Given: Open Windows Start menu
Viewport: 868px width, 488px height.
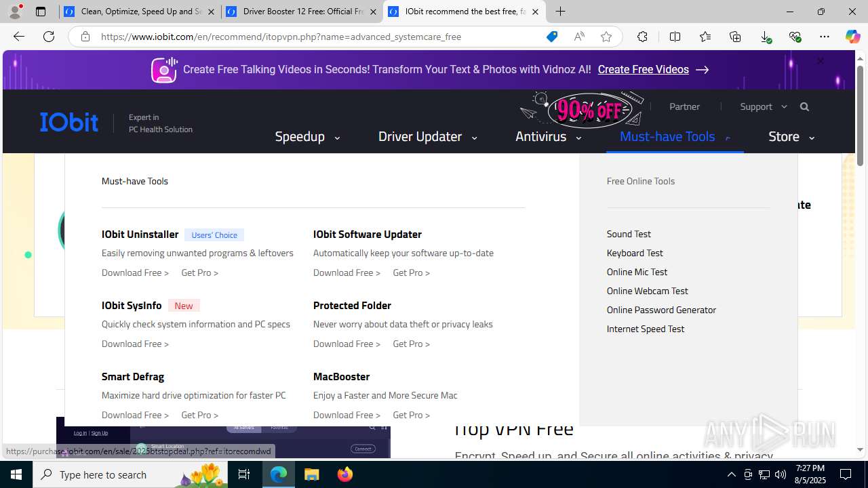Looking at the screenshot, I should coord(16,474).
